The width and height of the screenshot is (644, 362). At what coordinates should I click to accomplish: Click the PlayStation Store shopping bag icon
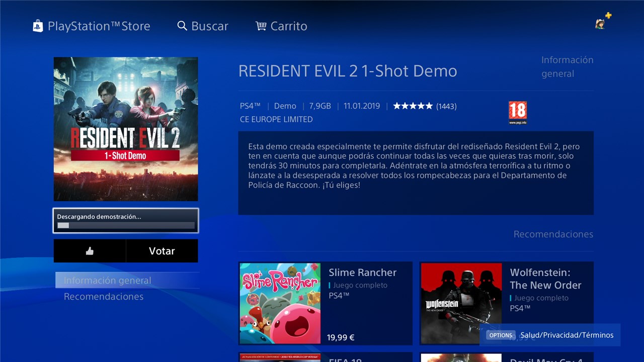38,26
